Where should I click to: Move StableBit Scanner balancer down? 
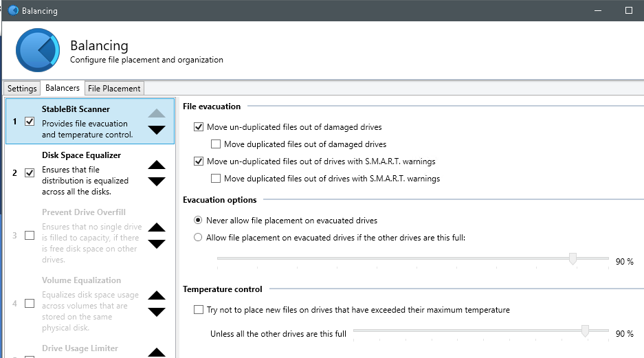click(157, 130)
